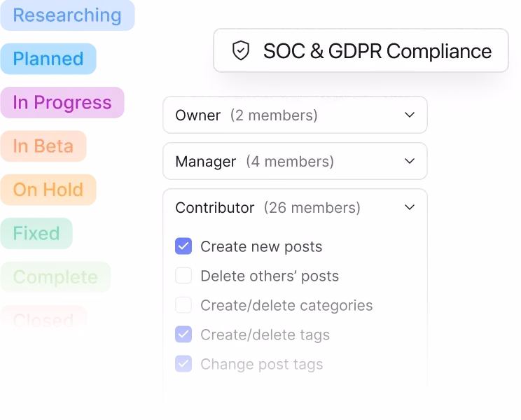This screenshot has width=521, height=420.
Task: Toggle the Change post tags checkbox
Action: tap(183, 364)
